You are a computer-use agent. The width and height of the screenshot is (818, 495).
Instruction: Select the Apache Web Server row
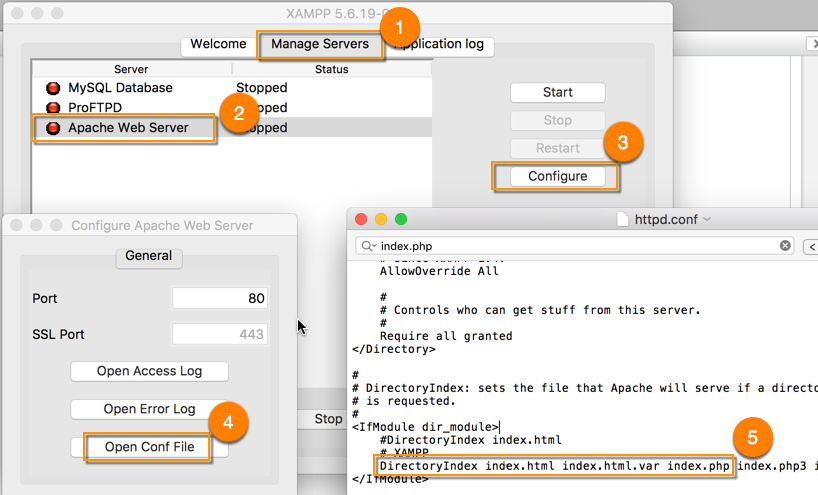232,127
